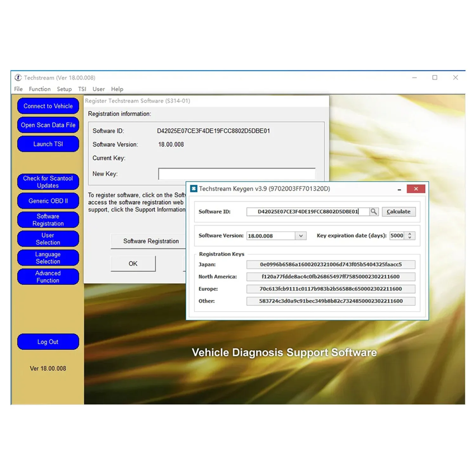This screenshot has height=476, width=476.
Task: Click the Software Registration button in the Register dialog
Action: coord(149,241)
